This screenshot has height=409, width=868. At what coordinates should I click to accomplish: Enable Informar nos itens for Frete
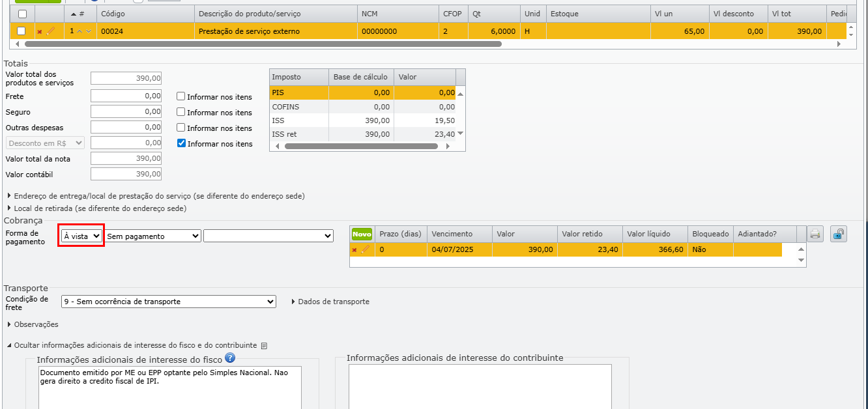(181, 96)
